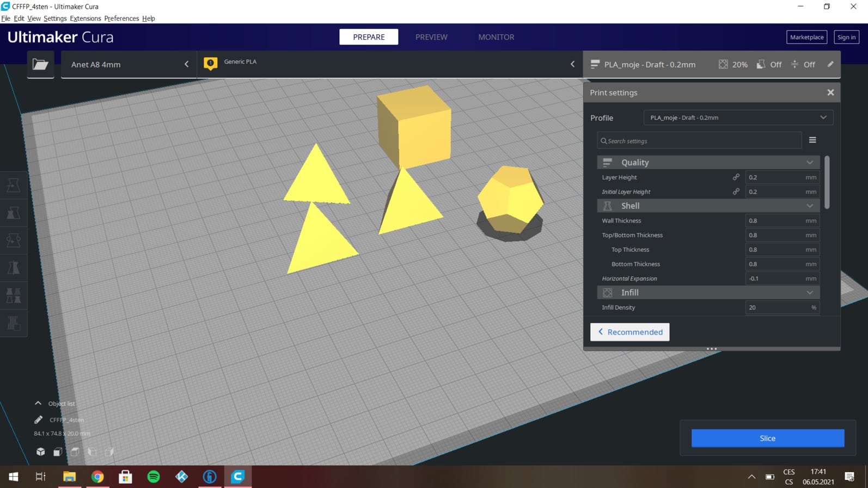Click the extruder 1 Generic PLA icon
This screenshot has width=868, height=488.
click(210, 64)
